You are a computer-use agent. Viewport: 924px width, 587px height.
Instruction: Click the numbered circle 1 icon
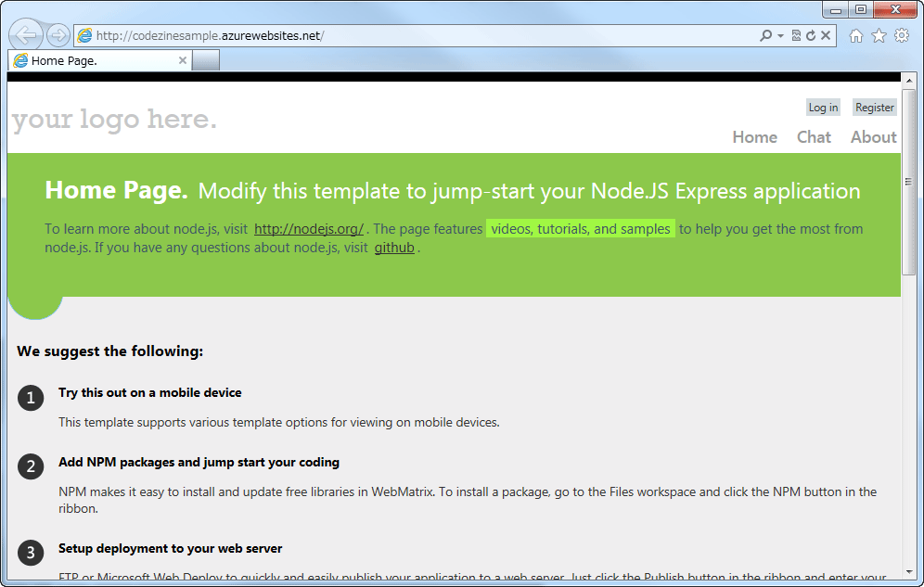(31, 398)
